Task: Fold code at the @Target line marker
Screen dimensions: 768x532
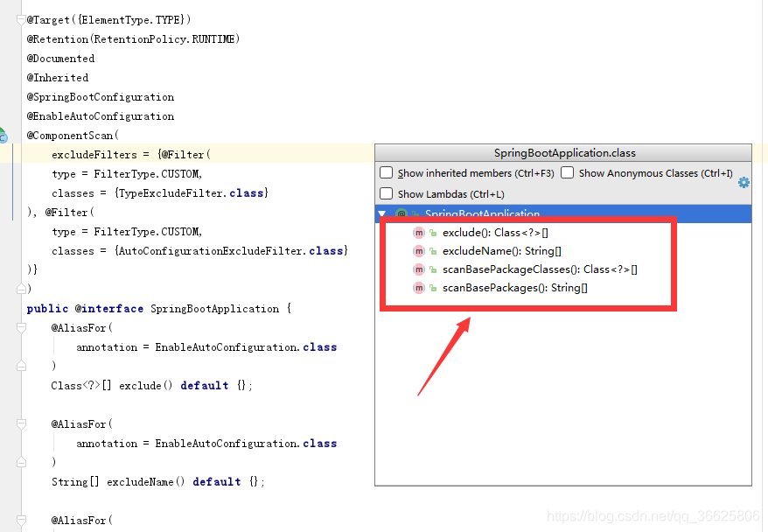Action: click(21, 19)
